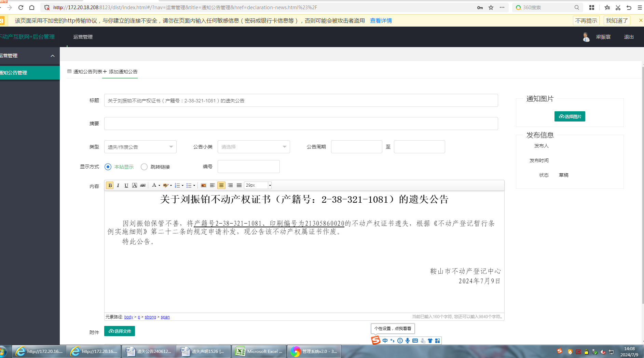Image resolution: width=644 pixels, height=358 pixels.
Task: Open 遗失声明1526 Word document from taskbar
Action: (204, 352)
